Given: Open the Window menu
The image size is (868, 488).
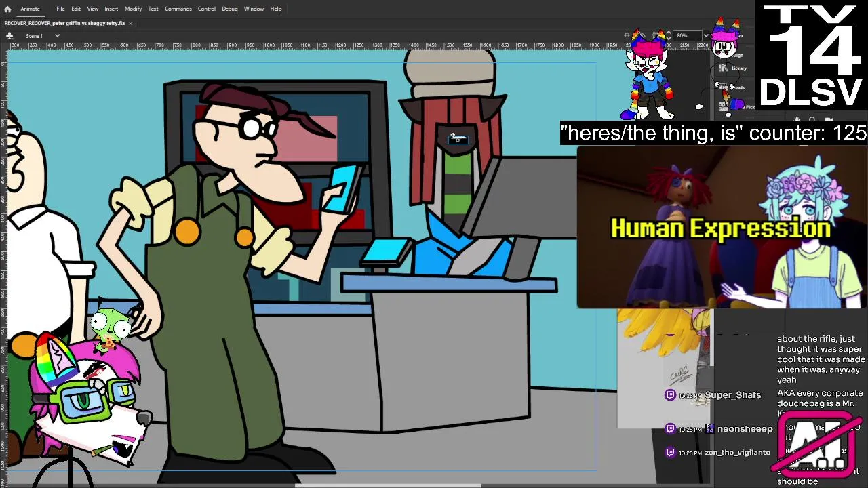Looking at the screenshot, I should click(x=254, y=9).
